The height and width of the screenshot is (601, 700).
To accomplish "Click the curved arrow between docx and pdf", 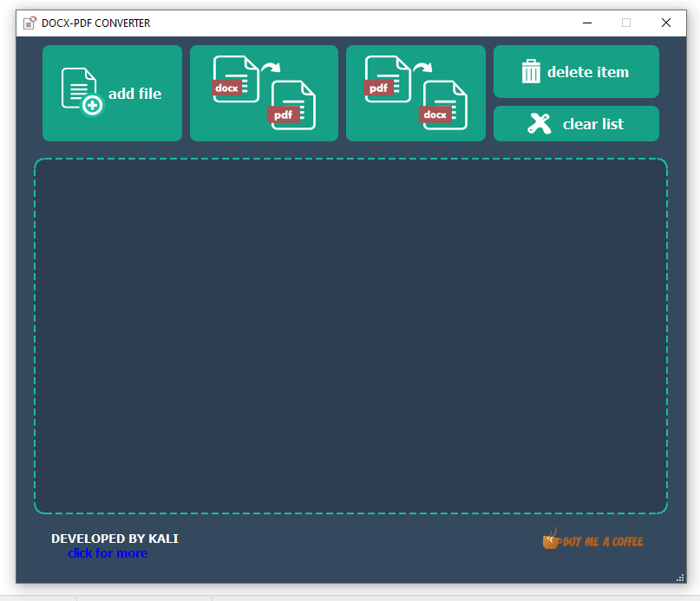I will pyautogui.click(x=271, y=67).
